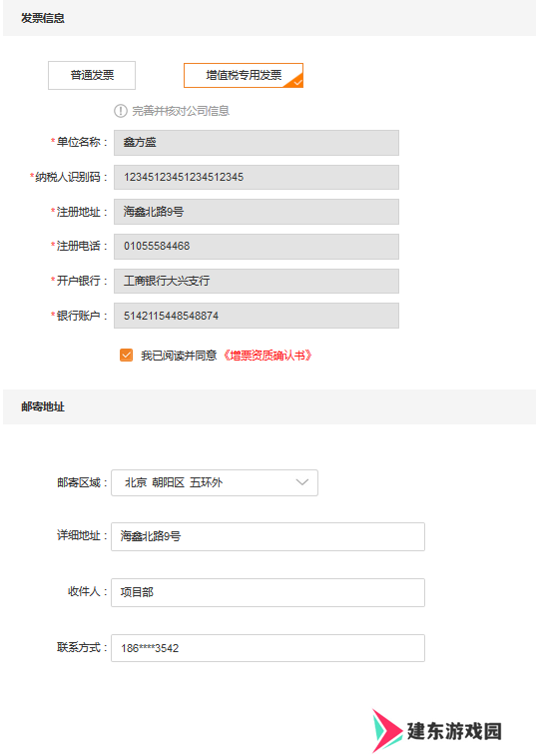The height and width of the screenshot is (756, 536).
Task: Open the 北京 朝阳区 五环外 region selector
Action: coord(215,482)
